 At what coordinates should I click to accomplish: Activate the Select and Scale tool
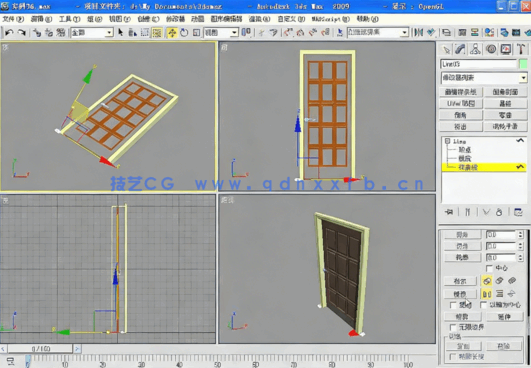pos(196,33)
